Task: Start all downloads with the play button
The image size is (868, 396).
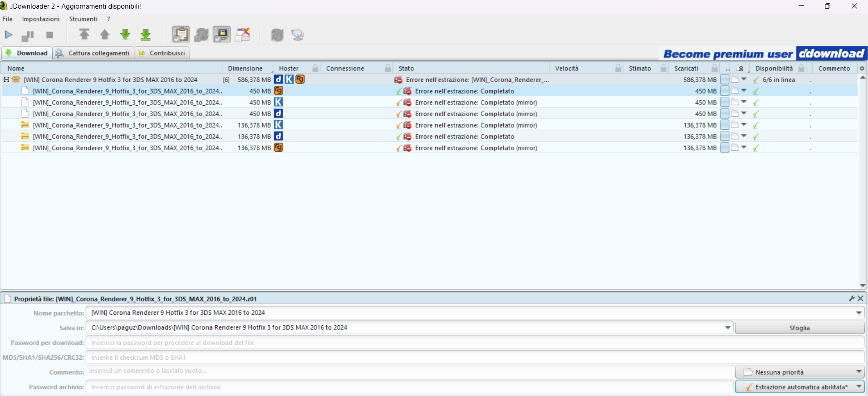Action: pos(9,35)
